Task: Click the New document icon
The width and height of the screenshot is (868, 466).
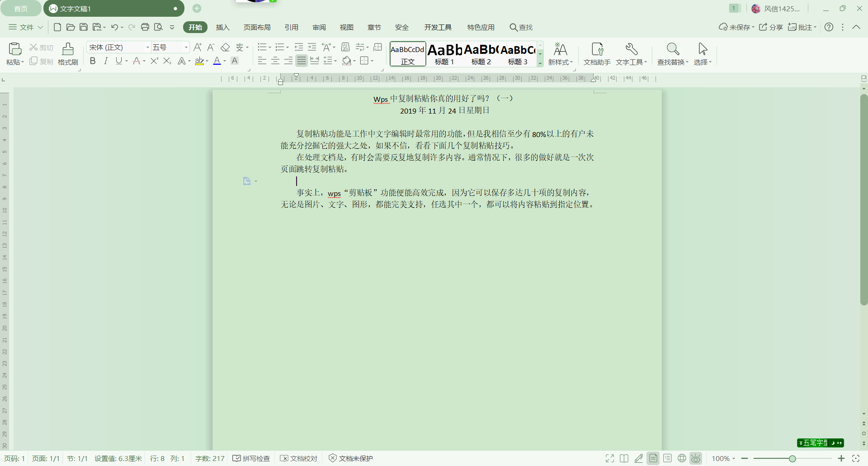Action: tap(57, 27)
